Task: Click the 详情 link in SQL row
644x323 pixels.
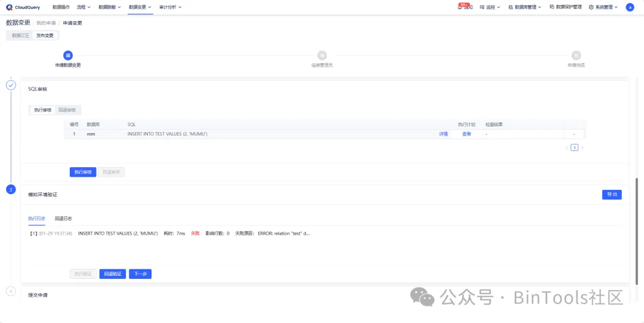Action: point(443,134)
